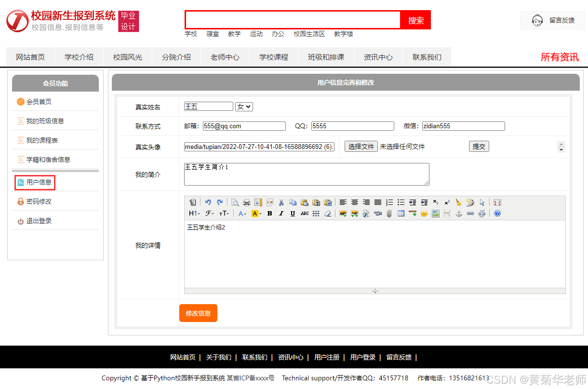Click the print icon in the editor
Viewport: 588px width, 389px height.
pyautogui.click(x=246, y=202)
